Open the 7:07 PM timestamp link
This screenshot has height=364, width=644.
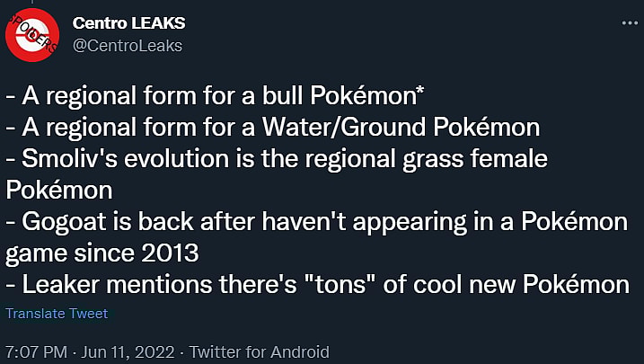[x=34, y=352]
